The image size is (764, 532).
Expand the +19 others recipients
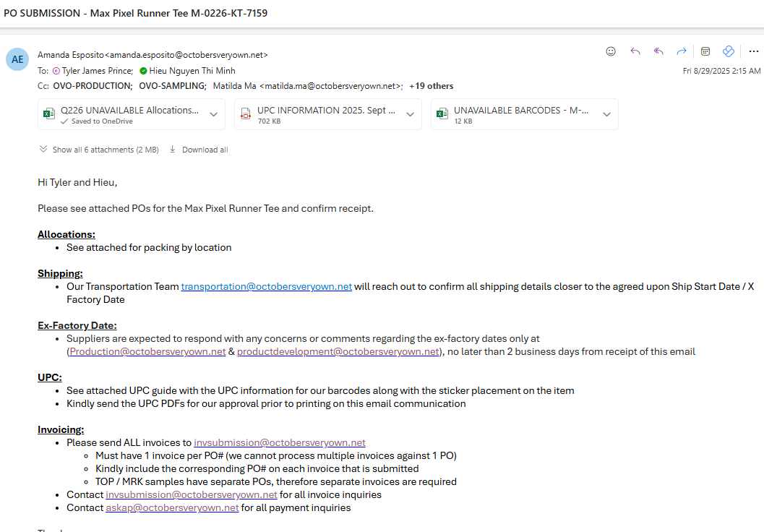432,86
